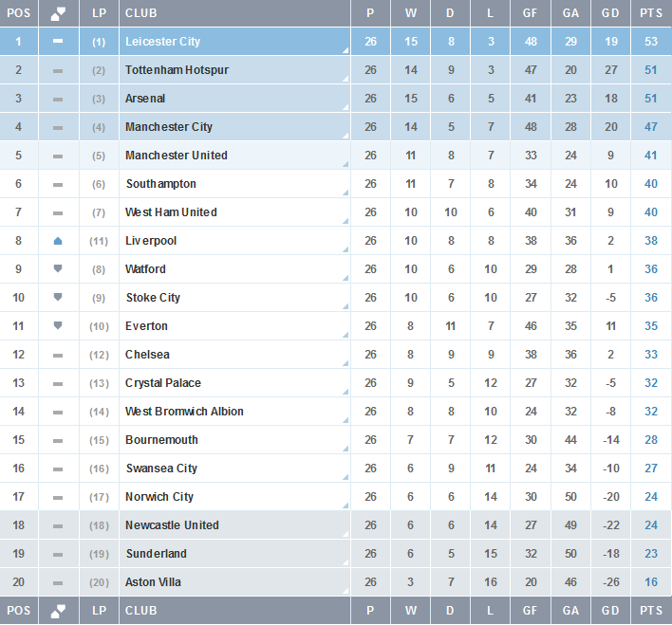
Task: Expand the Tottenham Hotspur row corner triangle
Action: tap(345, 79)
